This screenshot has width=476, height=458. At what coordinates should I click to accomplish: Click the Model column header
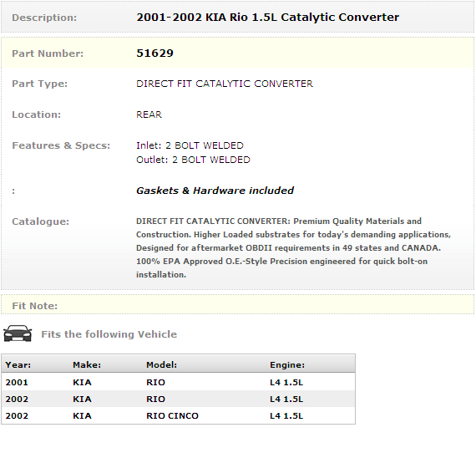(x=161, y=364)
